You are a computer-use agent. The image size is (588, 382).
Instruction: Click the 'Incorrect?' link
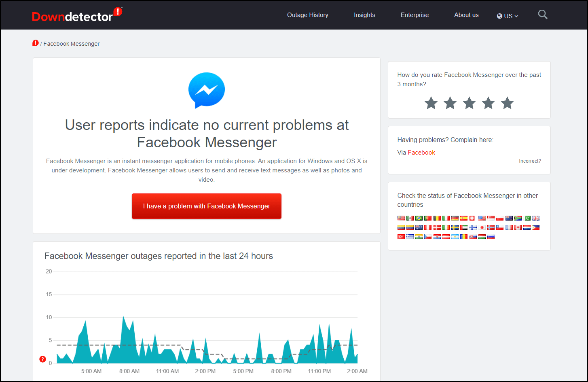pyautogui.click(x=530, y=161)
